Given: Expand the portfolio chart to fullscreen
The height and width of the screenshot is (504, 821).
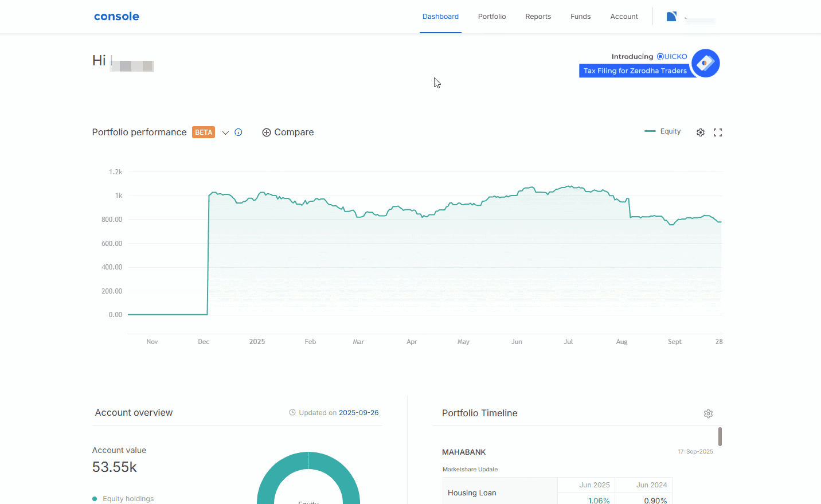Looking at the screenshot, I should (x=717, y=132).
